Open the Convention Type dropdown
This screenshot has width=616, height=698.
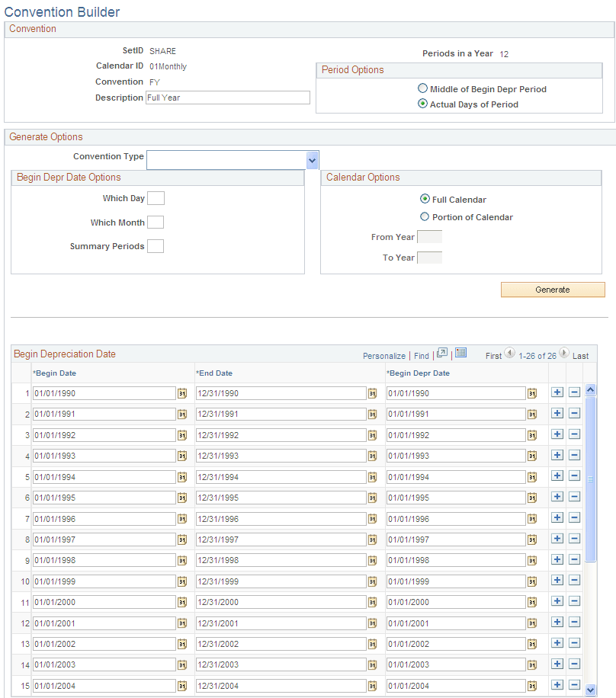(312, 160)
